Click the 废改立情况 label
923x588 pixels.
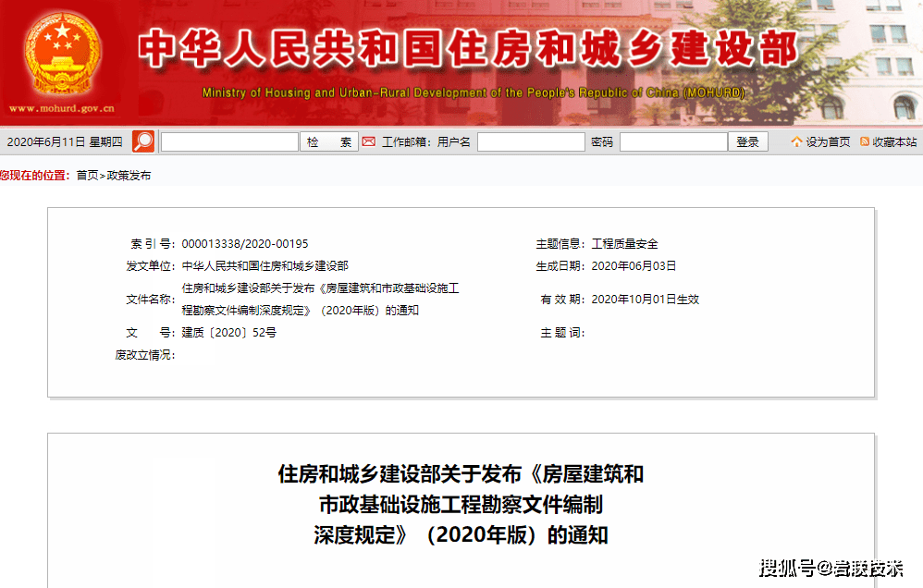[145, 355]
